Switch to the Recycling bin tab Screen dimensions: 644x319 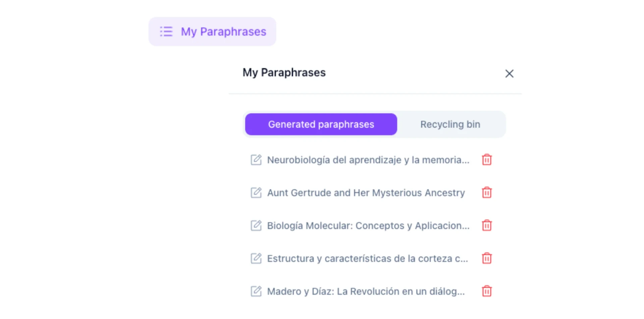click(x=450, y=124)
